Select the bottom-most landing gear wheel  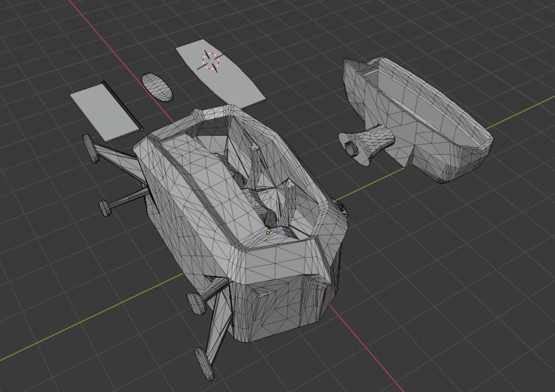point(205,364)
